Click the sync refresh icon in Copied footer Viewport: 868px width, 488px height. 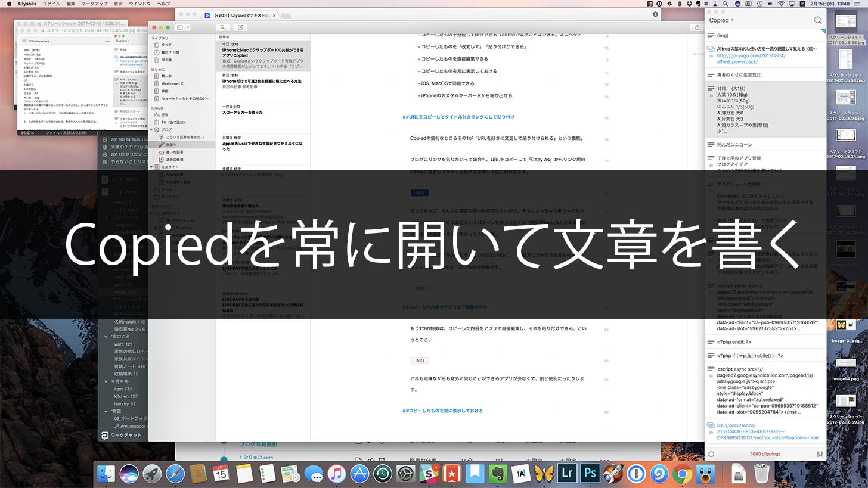[x=711, y=453]
